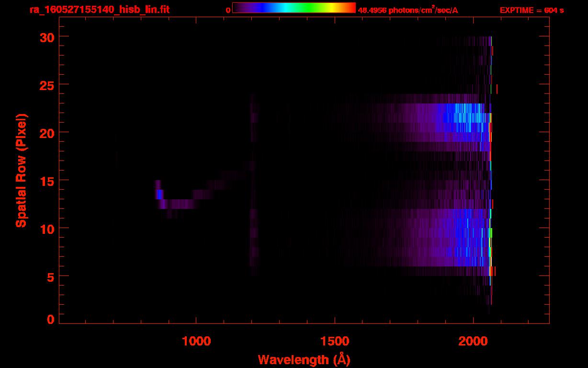Click the colorbar minimum value 0
588x368 pixels.
[228, 10]
